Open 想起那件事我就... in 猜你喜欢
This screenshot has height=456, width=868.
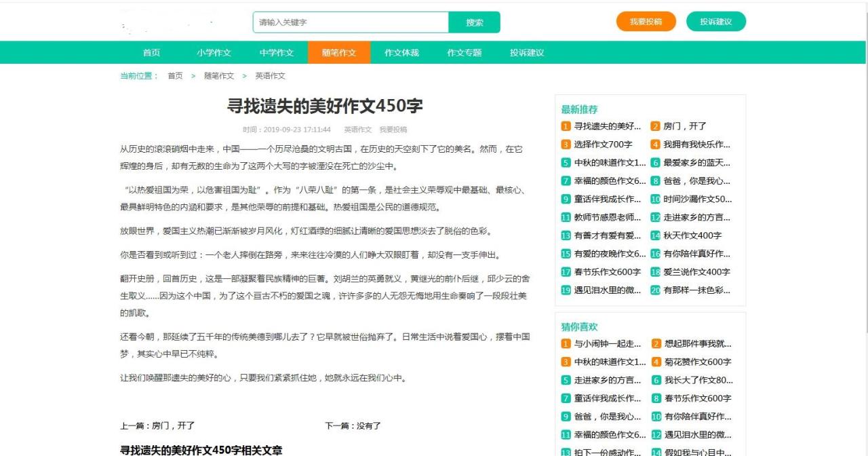(x=697, y=343)
